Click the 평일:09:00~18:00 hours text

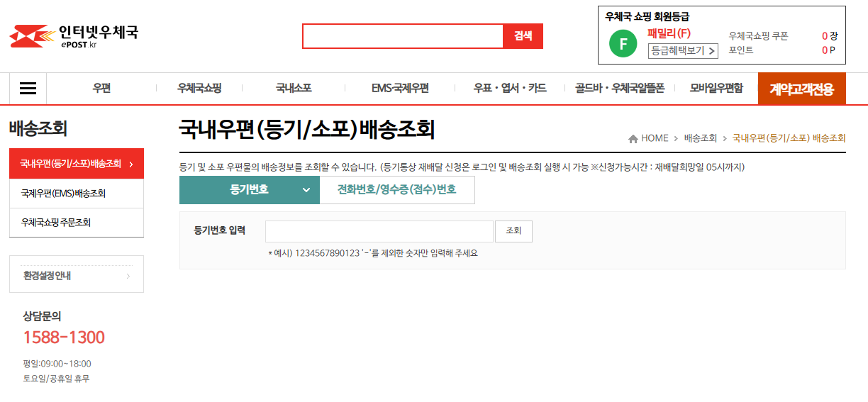coord(57,364)
